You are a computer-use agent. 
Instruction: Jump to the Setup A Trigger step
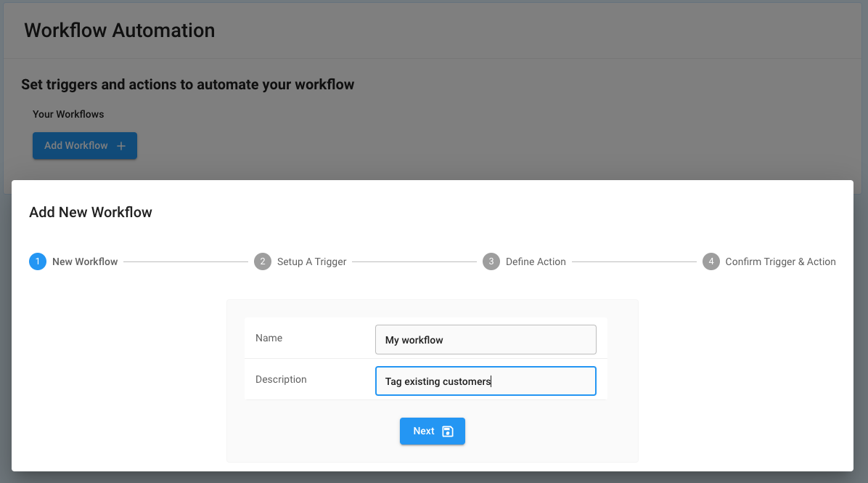pyautogui.click(x=311, y=261)
